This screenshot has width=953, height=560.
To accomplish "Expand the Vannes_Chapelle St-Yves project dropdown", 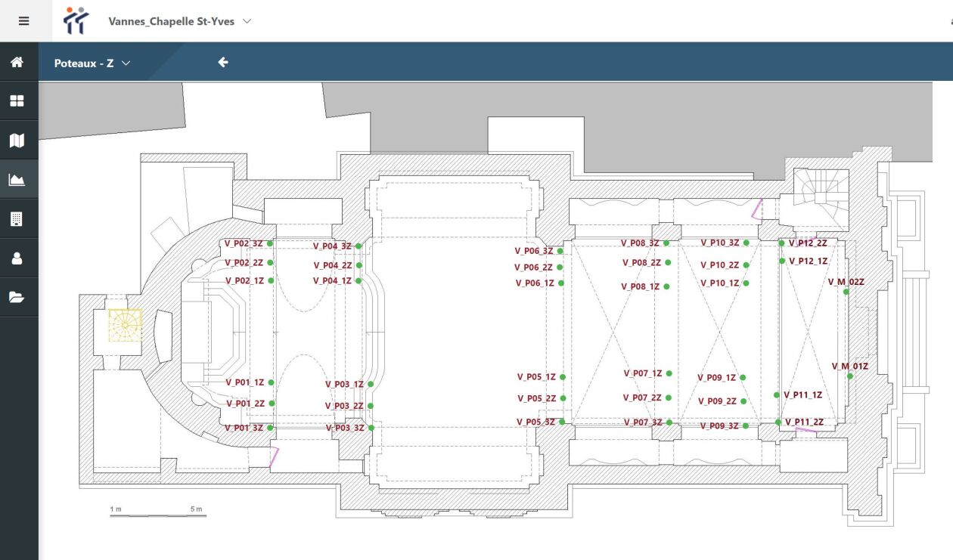I will coord(179,21).
